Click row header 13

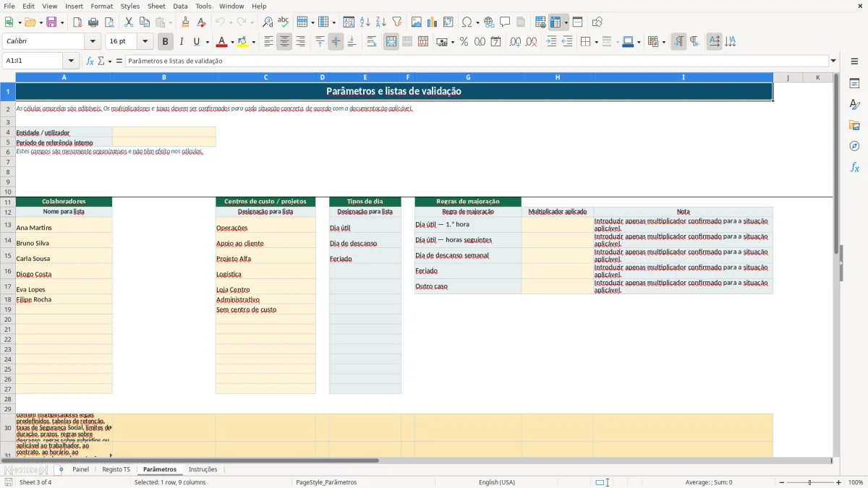[7, 225]
